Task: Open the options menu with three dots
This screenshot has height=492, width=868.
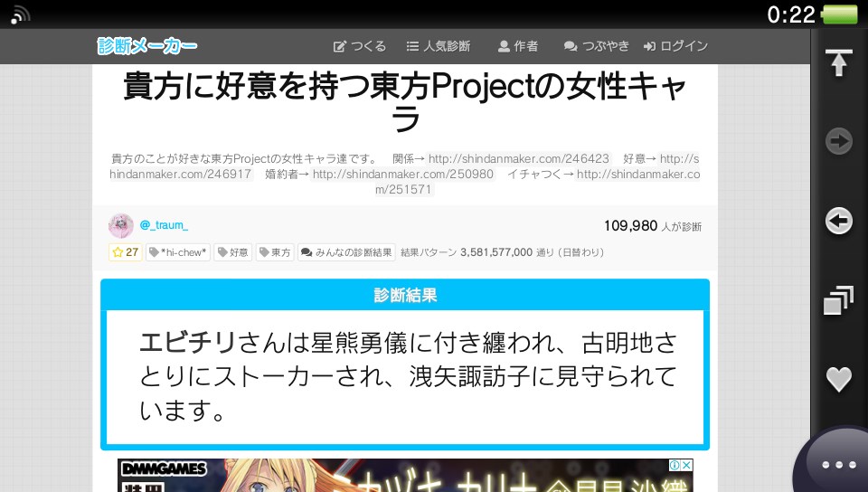Action: click(838, 464)
